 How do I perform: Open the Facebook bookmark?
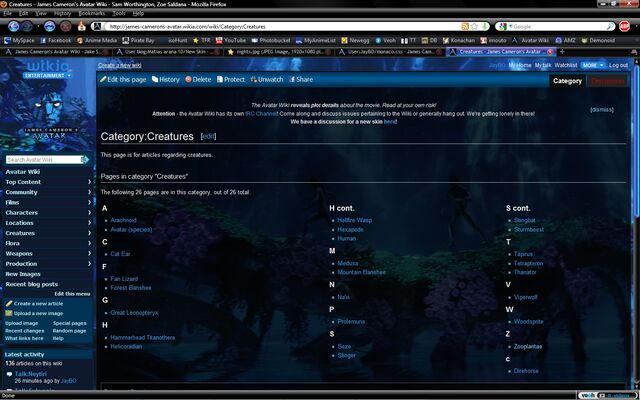56,40
